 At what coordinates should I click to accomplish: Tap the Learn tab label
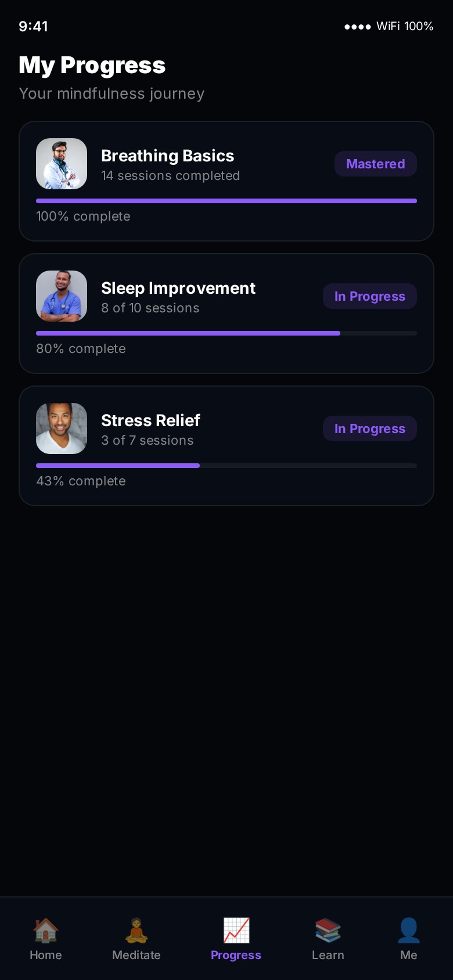click(x=328, y=955)
